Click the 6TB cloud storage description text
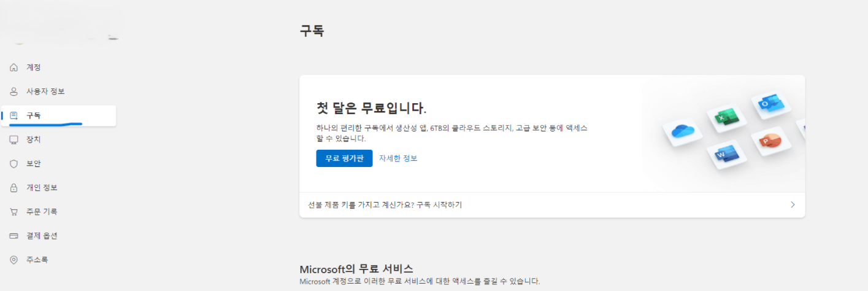 tap(452, 133)
